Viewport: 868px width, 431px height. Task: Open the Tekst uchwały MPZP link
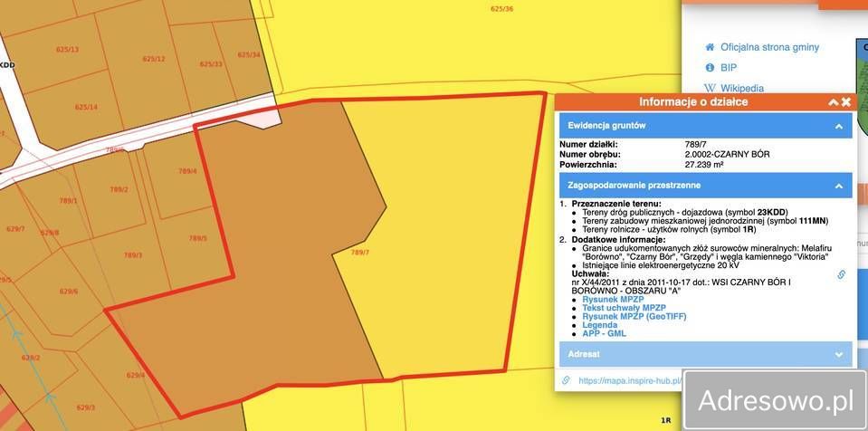tap(624, 308)
